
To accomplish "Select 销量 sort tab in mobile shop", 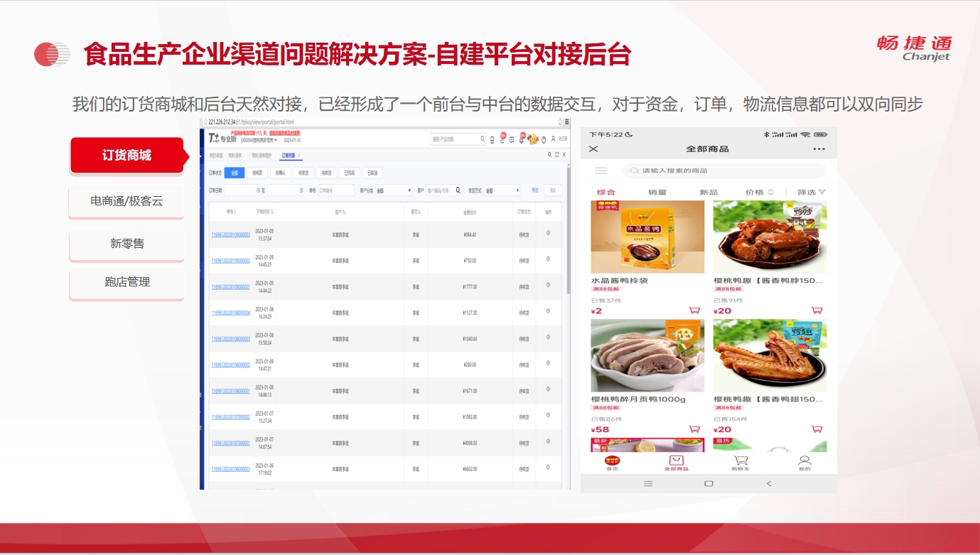I will [x=657, y=192].
